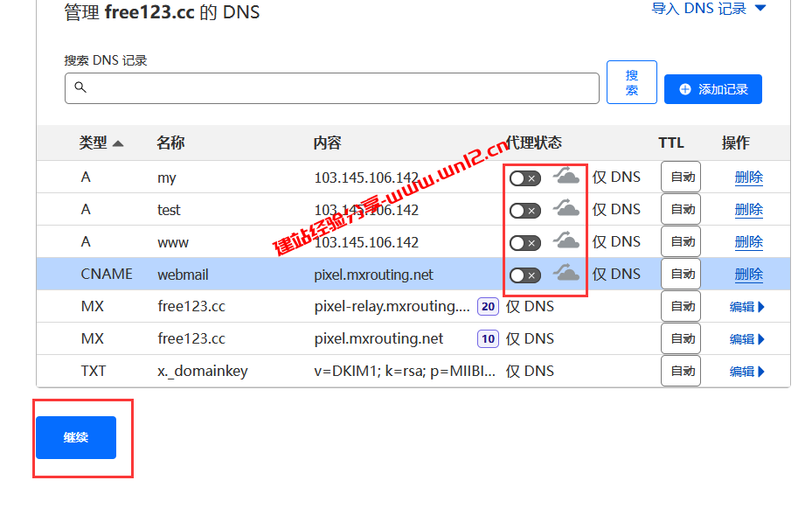Toggle the proxy switch on the webmail CNAME row
Image resolution: width=812 pixels, height=515 pixels.
[524, 274]
